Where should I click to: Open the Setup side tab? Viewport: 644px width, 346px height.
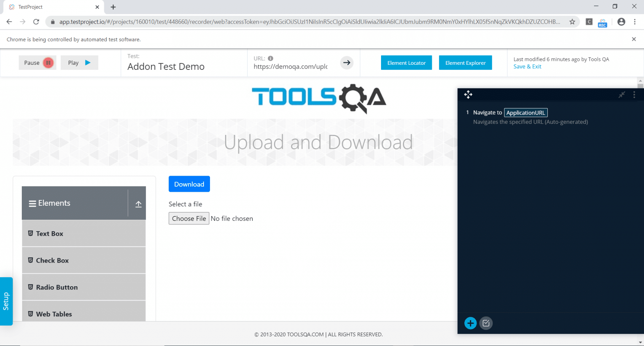pyautogui.click(x=6, y=301)
